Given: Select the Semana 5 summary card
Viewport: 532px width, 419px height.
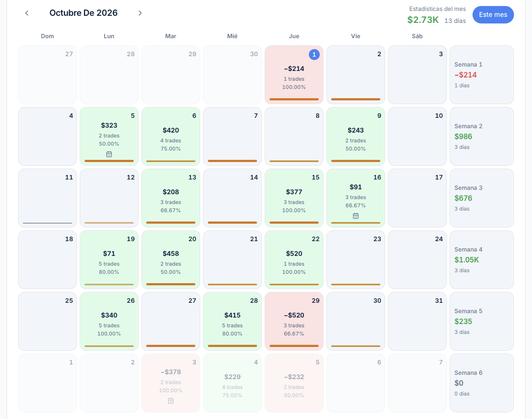Looking at the screenshot, I should click(481, 321).
